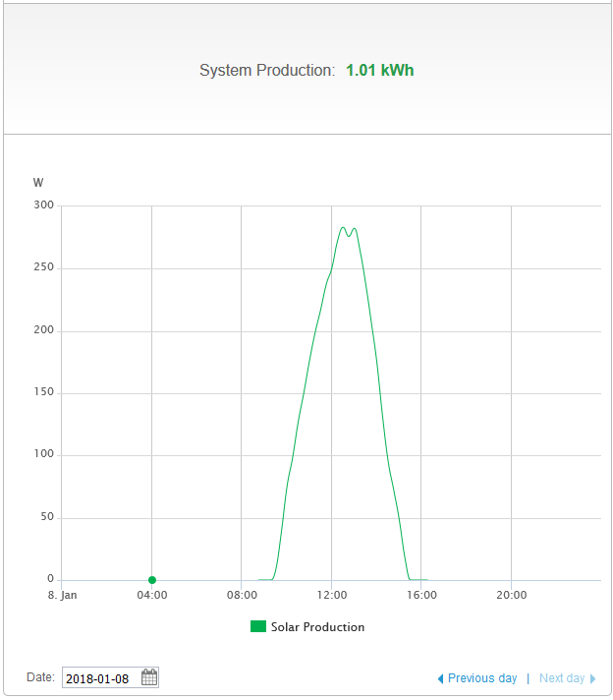
Task: Click the 8. Jan axis label
Action: 62,595
